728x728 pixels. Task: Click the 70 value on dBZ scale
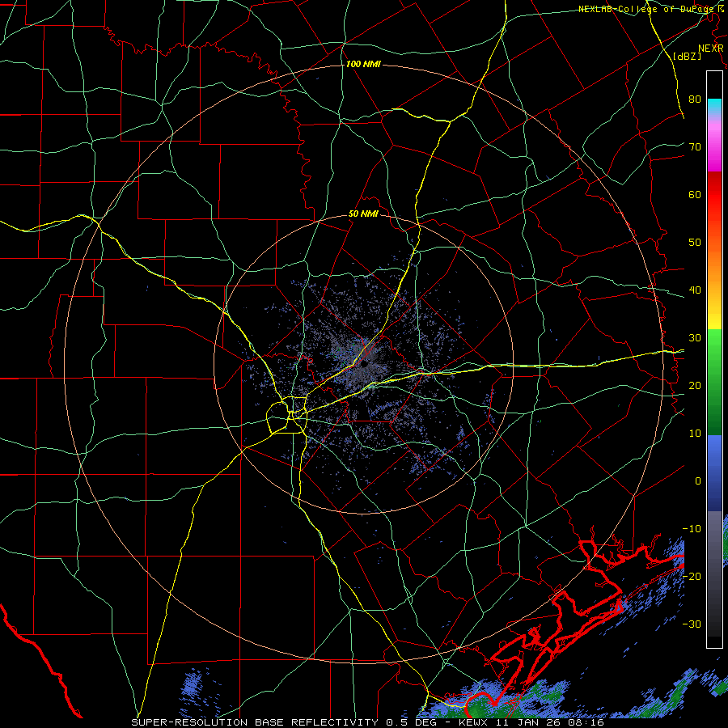coord(695,147)
